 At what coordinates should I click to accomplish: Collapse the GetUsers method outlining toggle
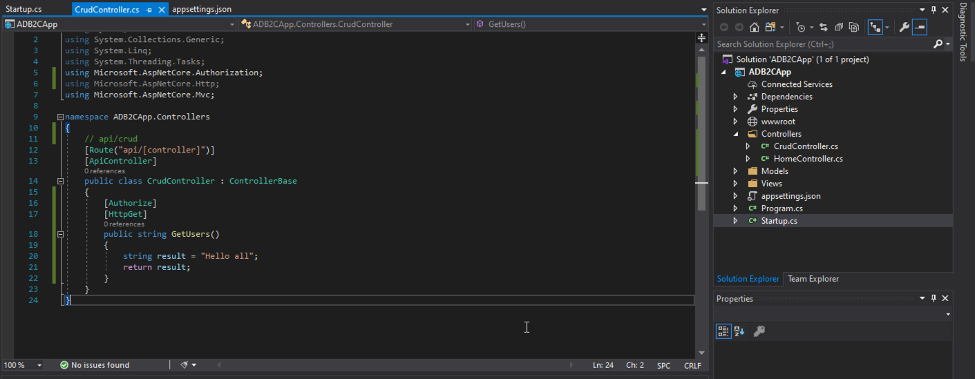click(x=60, y=234)
